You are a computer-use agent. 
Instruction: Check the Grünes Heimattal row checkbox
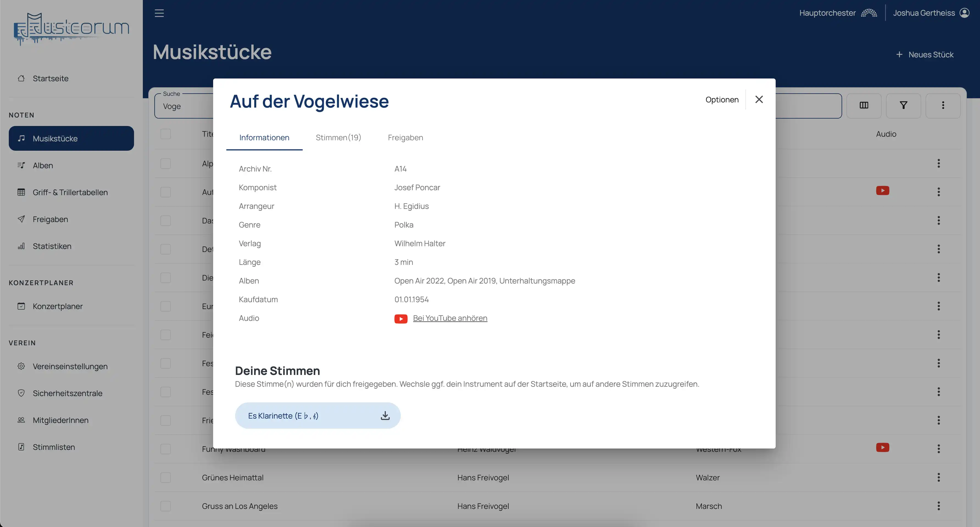[x=166, y=478]
